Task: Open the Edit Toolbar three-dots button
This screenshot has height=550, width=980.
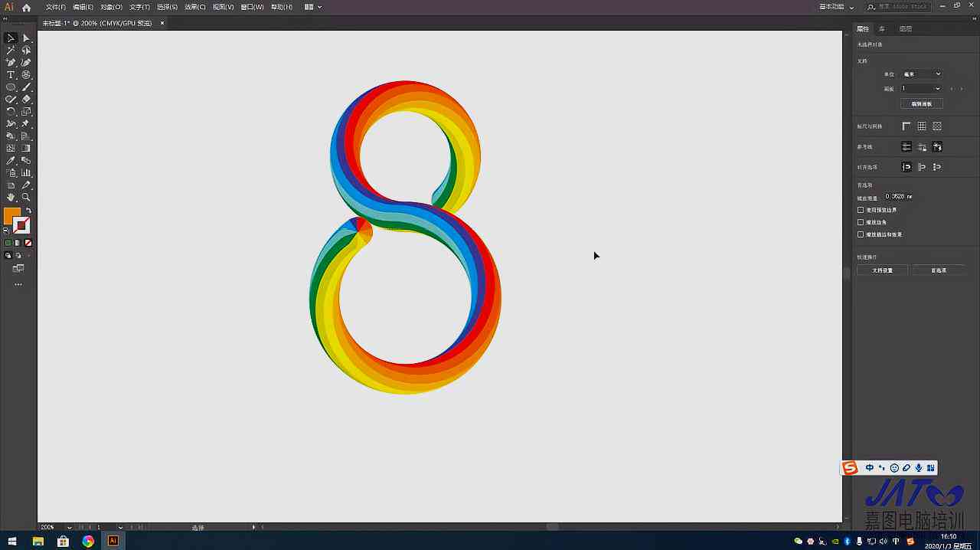Action: tap(18, 284)
